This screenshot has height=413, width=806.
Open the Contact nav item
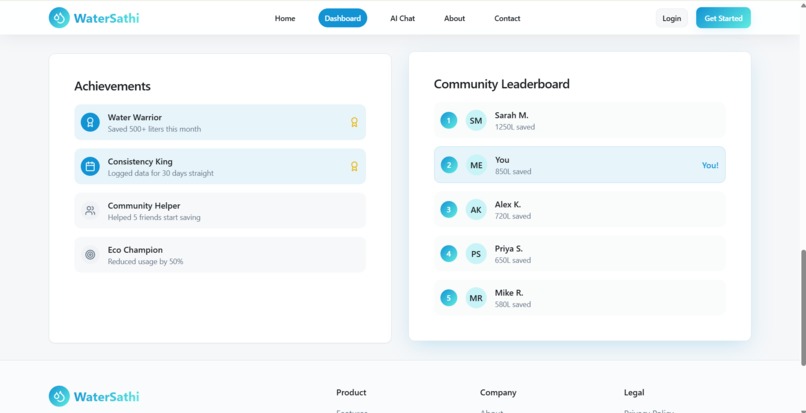[507, 18]
